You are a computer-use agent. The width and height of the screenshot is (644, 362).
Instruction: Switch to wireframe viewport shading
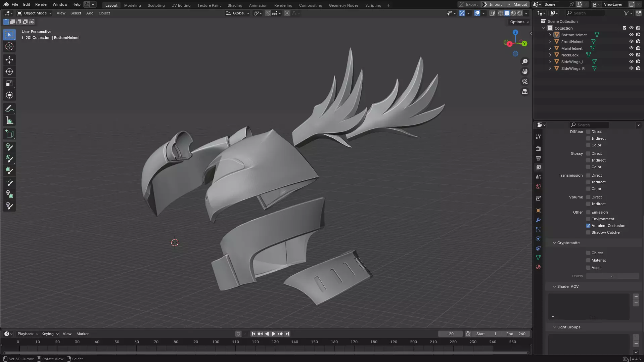(x=501, y=13)
